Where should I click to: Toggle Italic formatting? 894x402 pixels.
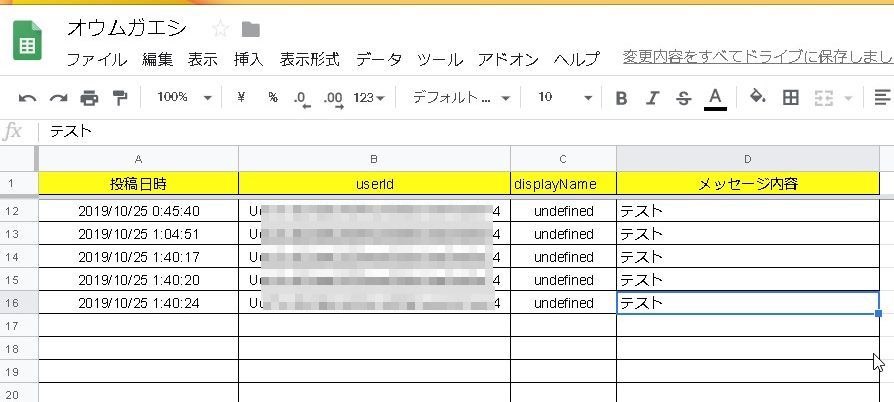point(652,98)
